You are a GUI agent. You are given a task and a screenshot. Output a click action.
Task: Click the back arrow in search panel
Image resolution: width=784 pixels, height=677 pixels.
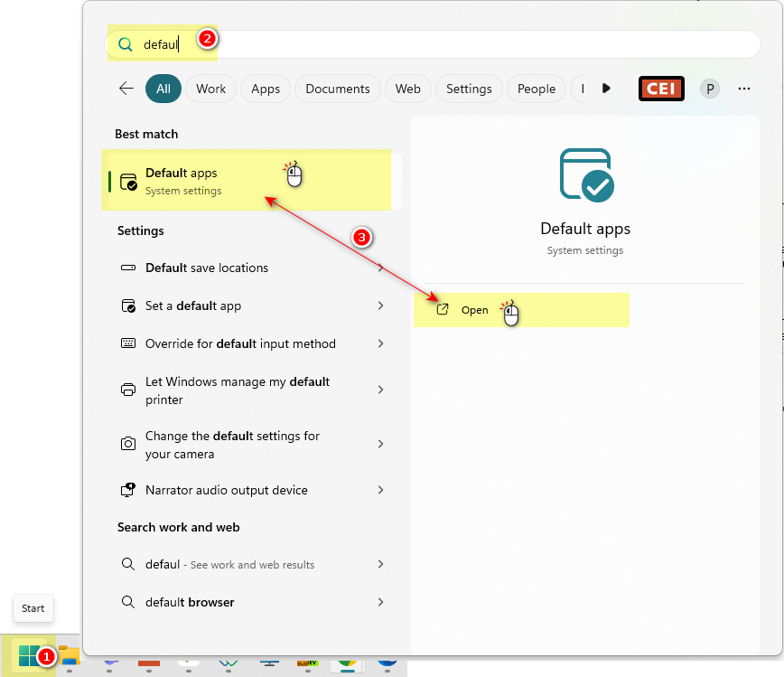(x=126, y=89)
